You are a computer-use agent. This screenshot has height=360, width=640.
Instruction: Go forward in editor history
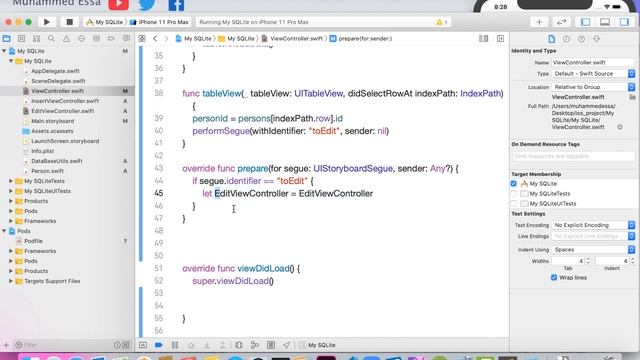point(166,38)
